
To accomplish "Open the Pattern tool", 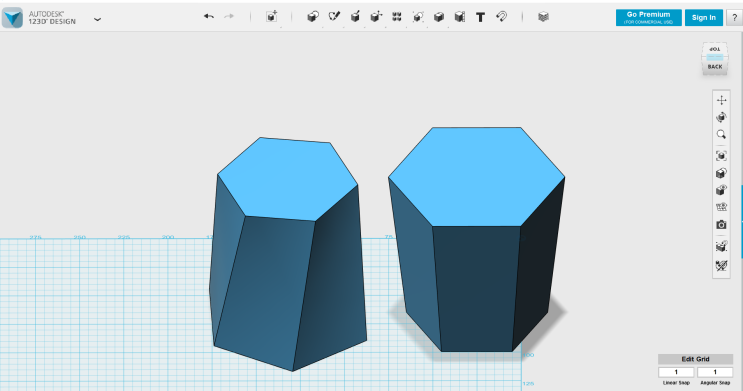I will click(x=397, y=17).
